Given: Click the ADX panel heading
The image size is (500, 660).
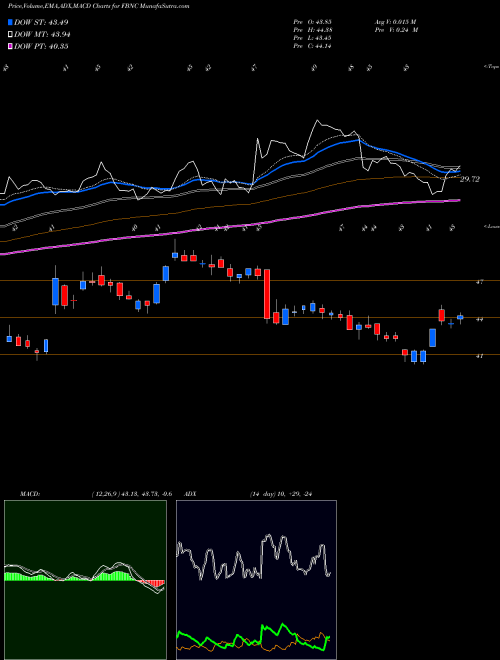Looking at the screenshot, I should (190, 494).
